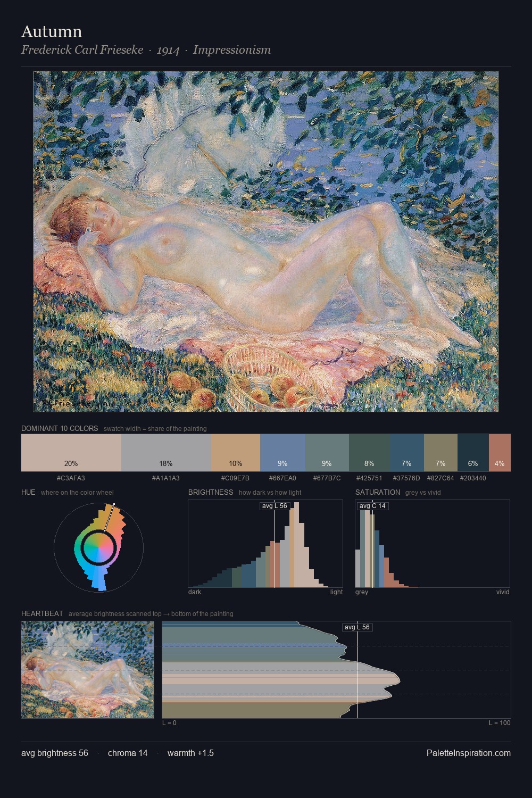Click the hex code #667EA0
This screenshot has height=798, width=532.
[282, 478]
